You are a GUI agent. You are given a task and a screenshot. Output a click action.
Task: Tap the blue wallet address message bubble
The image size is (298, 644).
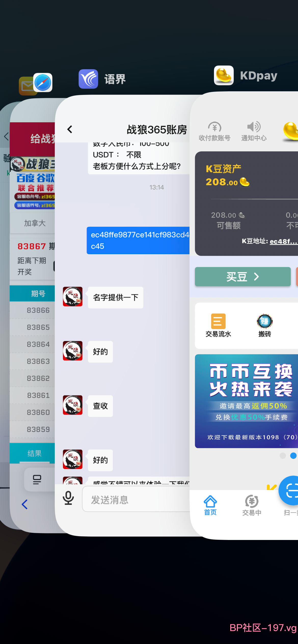(x=138, y=240)
